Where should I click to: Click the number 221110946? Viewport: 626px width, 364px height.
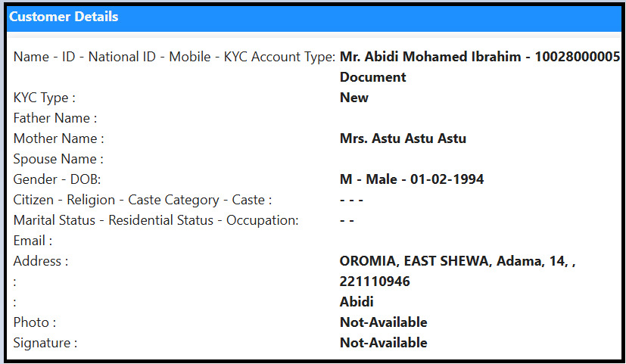[375, 282]
